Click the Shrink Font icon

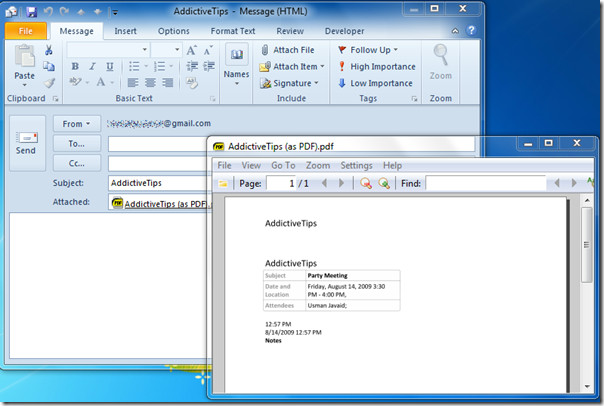(208, 50)
